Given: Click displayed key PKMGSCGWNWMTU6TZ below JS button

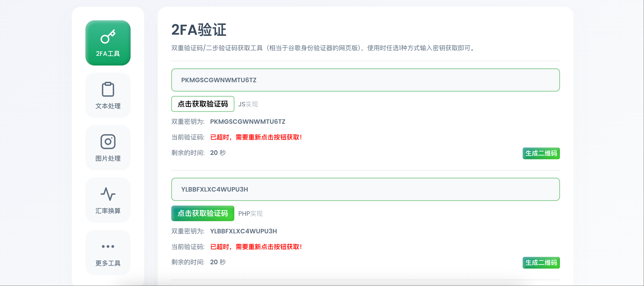Looking at the screenshot, I should (247, 122).
